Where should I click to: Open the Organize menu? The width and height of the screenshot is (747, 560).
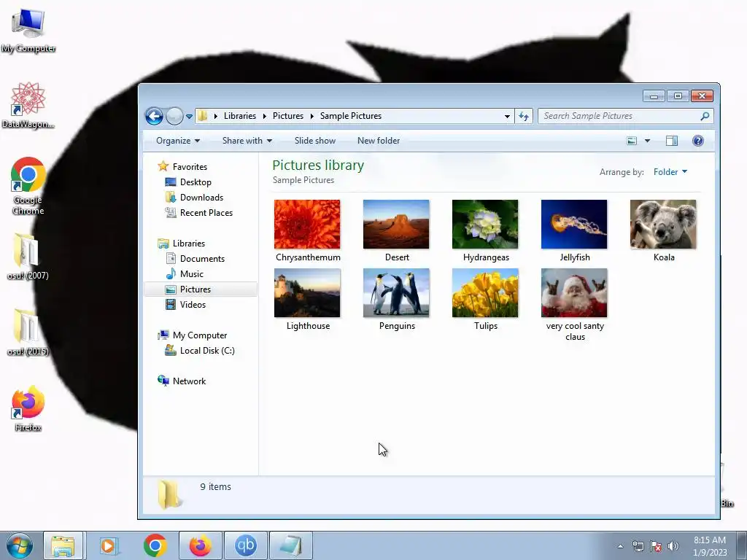[x=178, y=141]
